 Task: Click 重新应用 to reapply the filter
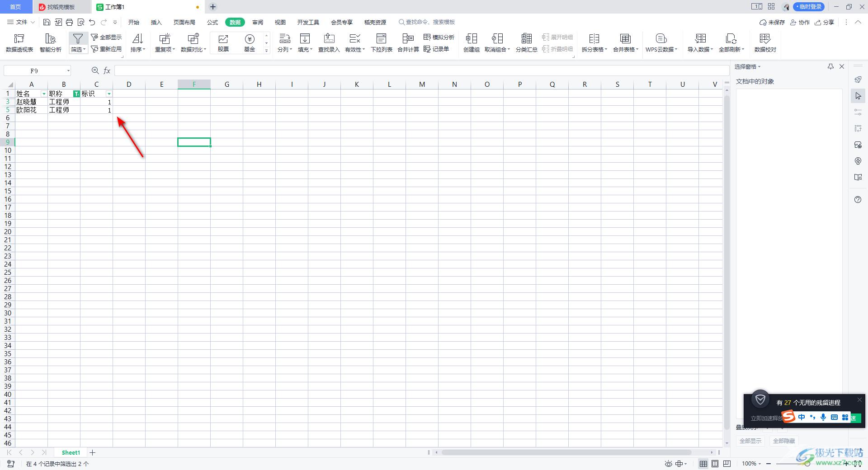tap(106, 49)
